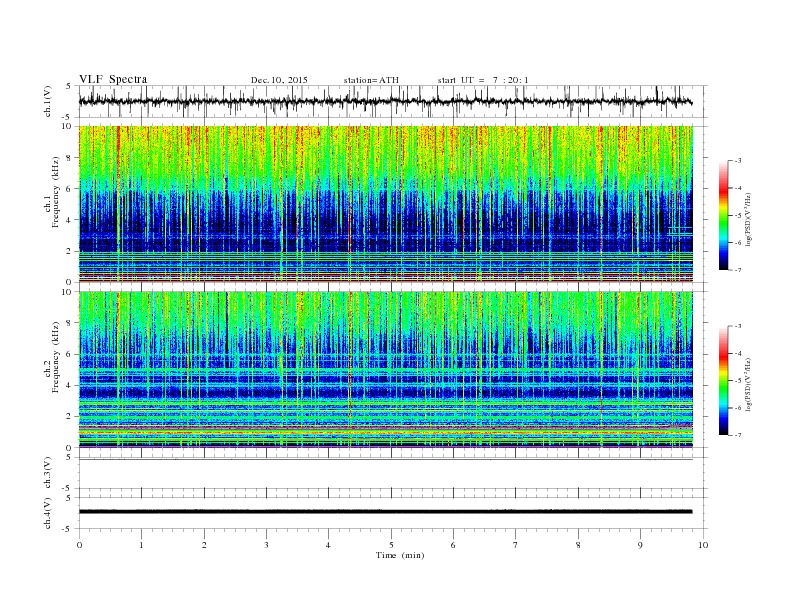Click the "ch.4(V)" axis label
The height and width of the screenshot is (612, 792).
[48, 513]
